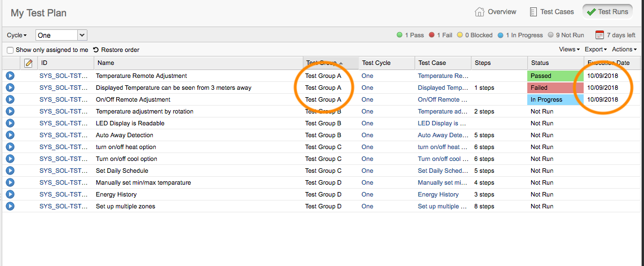Click Test Group D in Energy History row
This screenshot has height=266, width=644.
click(x=323, y=194)
